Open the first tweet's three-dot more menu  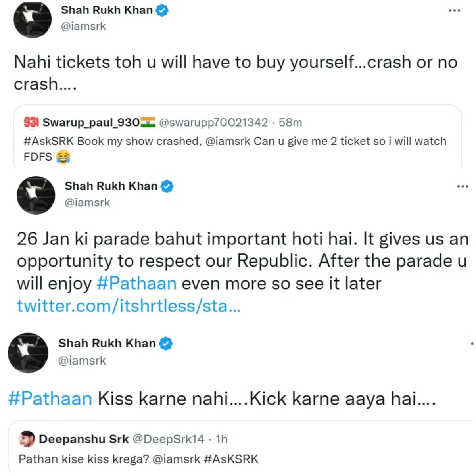coord(454,10)
